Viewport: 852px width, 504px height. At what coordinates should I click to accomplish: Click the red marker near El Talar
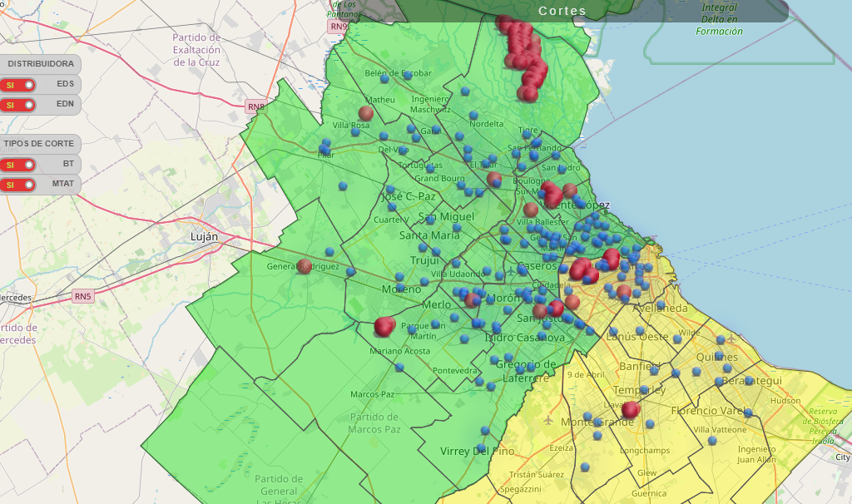494,179
